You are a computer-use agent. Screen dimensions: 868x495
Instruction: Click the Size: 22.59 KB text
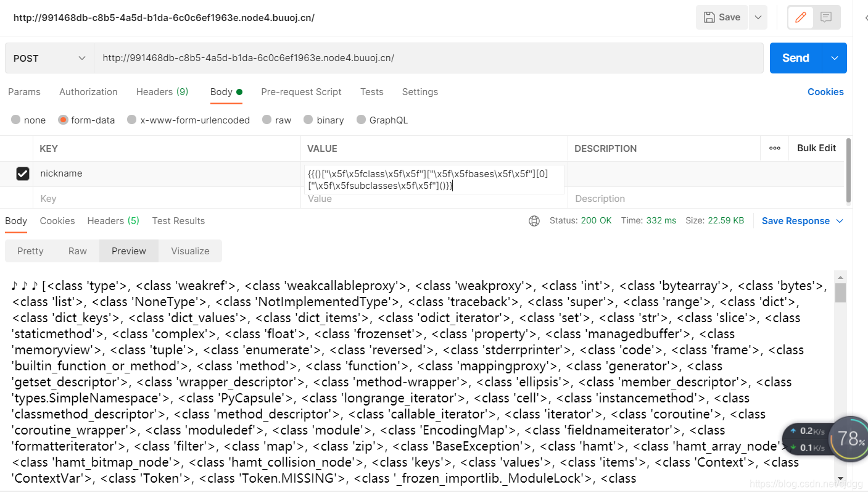click(714, 221)
